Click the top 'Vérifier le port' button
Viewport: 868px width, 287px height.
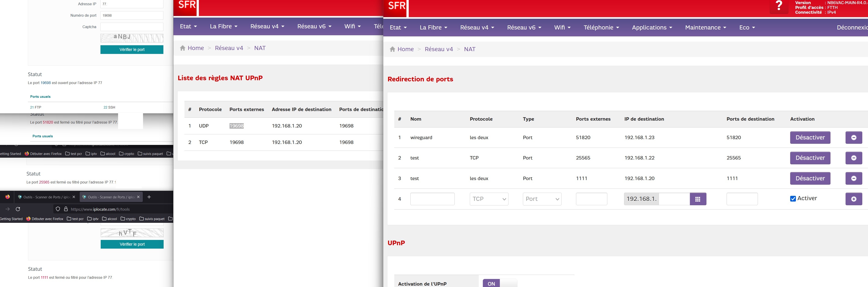(132, 49)
